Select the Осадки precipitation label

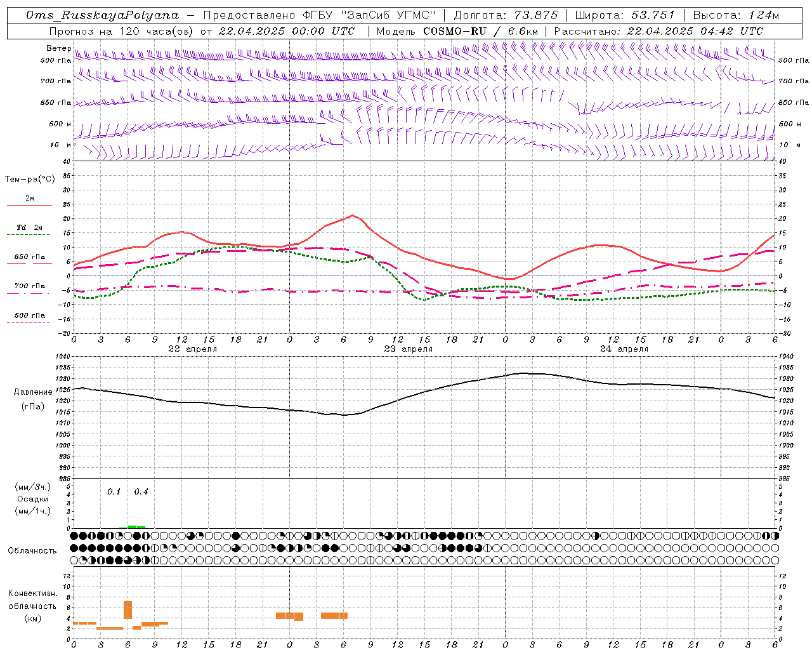click(x=32, y=499)
